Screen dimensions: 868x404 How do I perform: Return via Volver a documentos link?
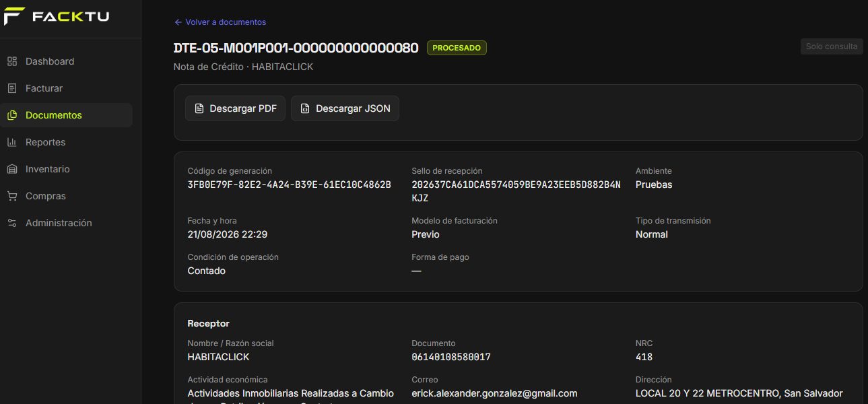point(220,22)
